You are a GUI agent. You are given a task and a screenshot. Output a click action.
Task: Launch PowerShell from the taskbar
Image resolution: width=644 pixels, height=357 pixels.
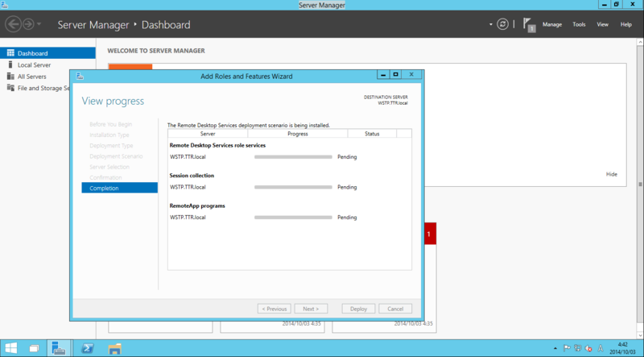tap(87, 348)
